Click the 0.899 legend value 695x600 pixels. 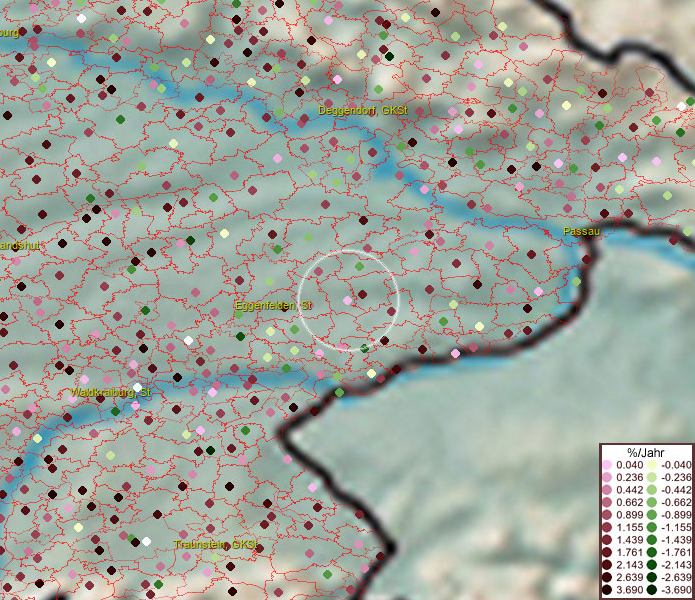point(629,515)
